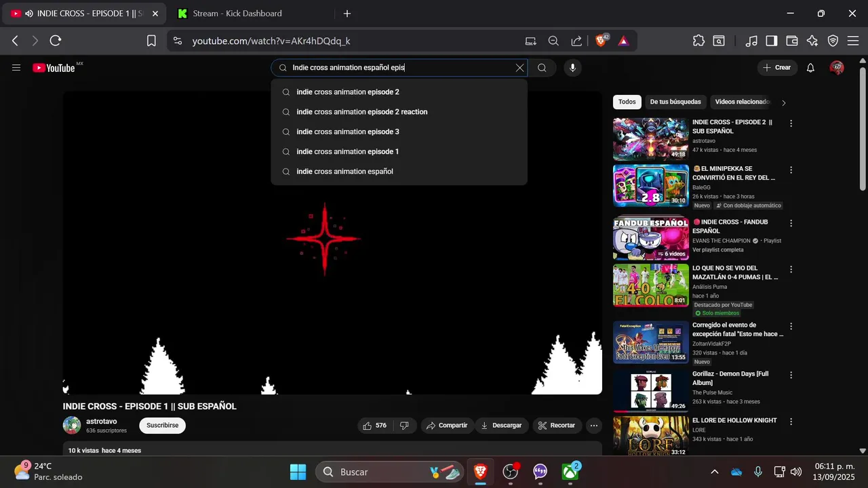Open options for Gorillaz - Demon Days video
This screenshot has width=868, height=488.
(791, 375)
